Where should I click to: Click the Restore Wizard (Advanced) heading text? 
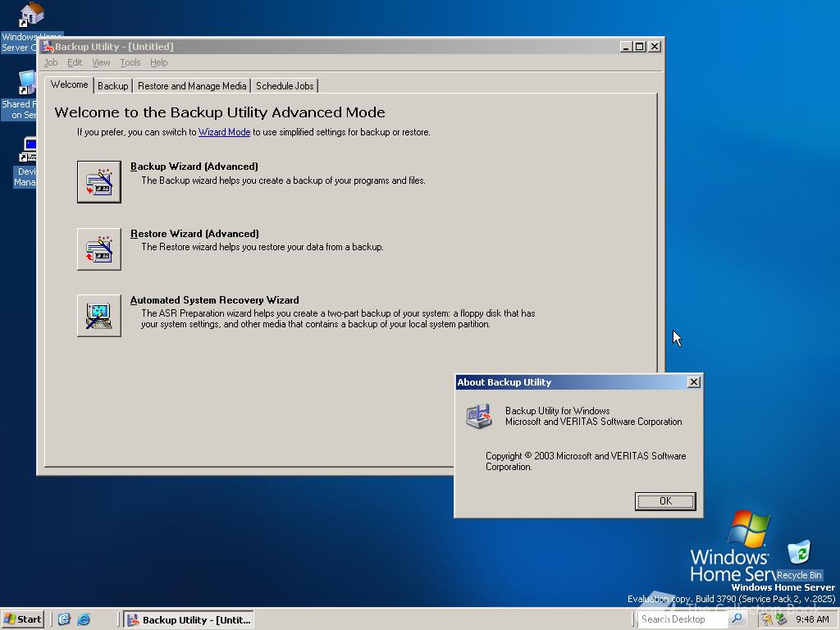194,234
